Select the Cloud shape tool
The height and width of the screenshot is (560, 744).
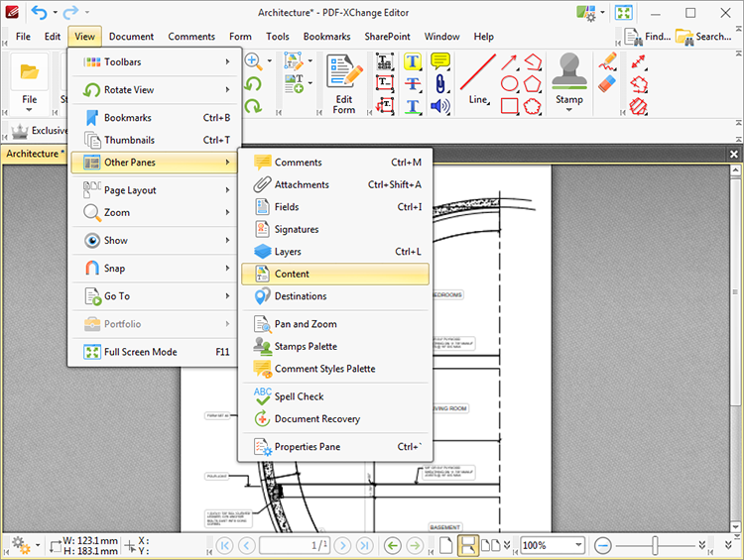tap(533, 106)
